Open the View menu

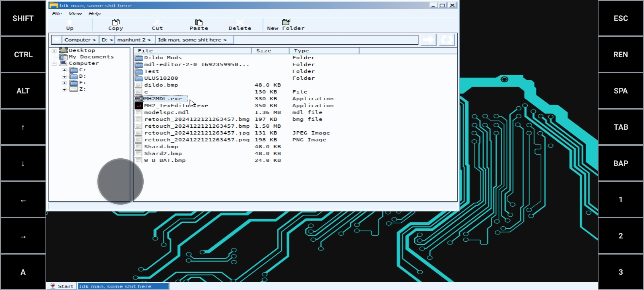coord(75,14)
